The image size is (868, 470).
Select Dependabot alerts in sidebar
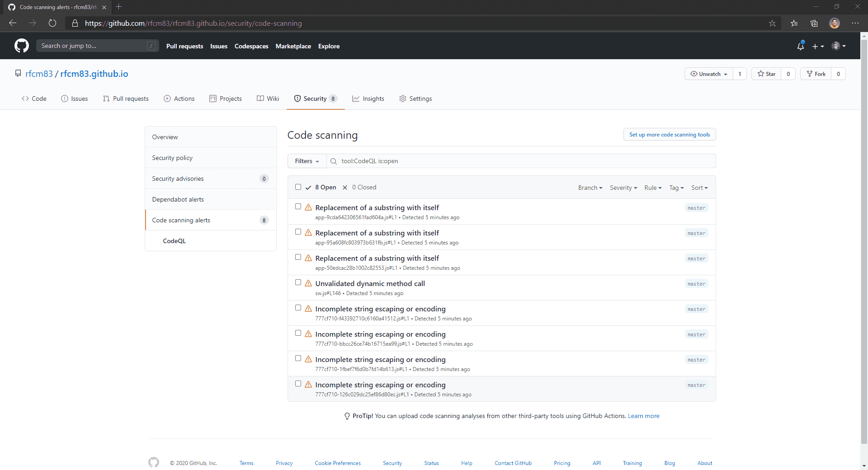click(x=211, y=199)
